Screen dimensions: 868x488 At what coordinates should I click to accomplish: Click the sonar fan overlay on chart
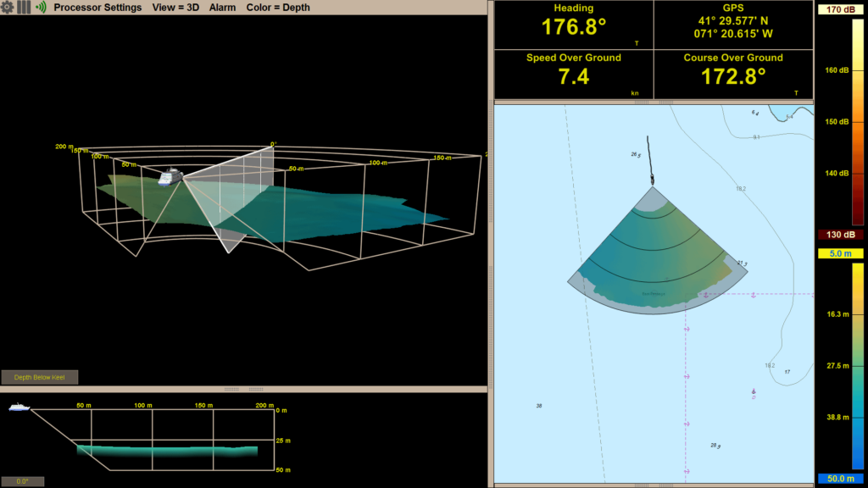coord(658,252)
